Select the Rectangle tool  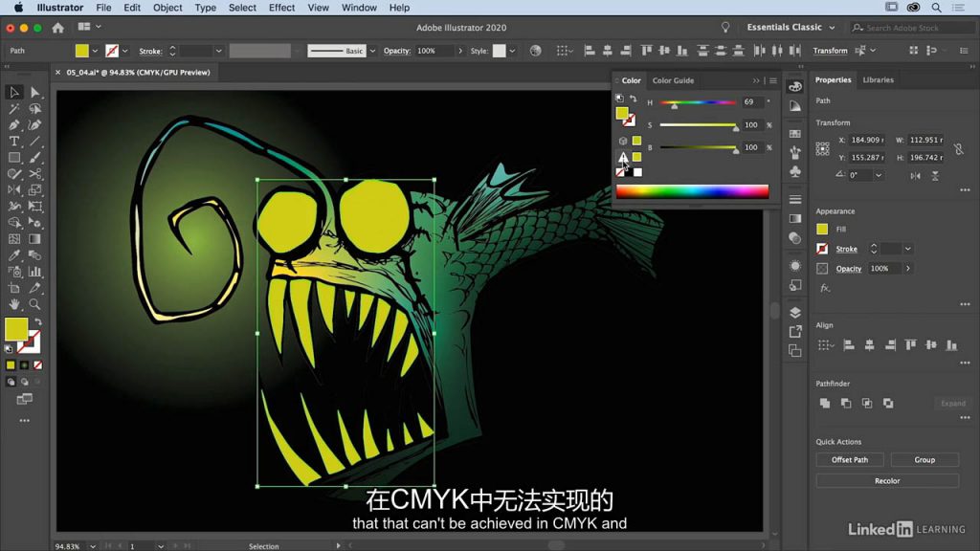point(13,158)
